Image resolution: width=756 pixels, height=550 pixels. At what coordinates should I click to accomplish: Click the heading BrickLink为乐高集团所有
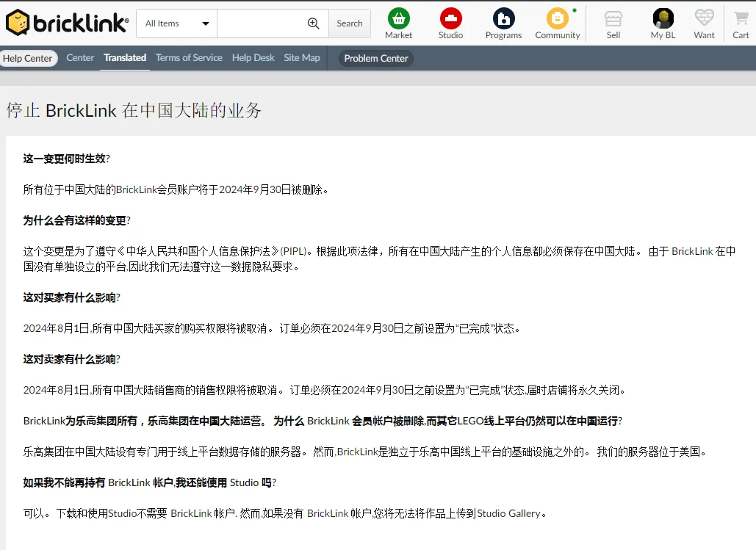[x=323, y=421]
